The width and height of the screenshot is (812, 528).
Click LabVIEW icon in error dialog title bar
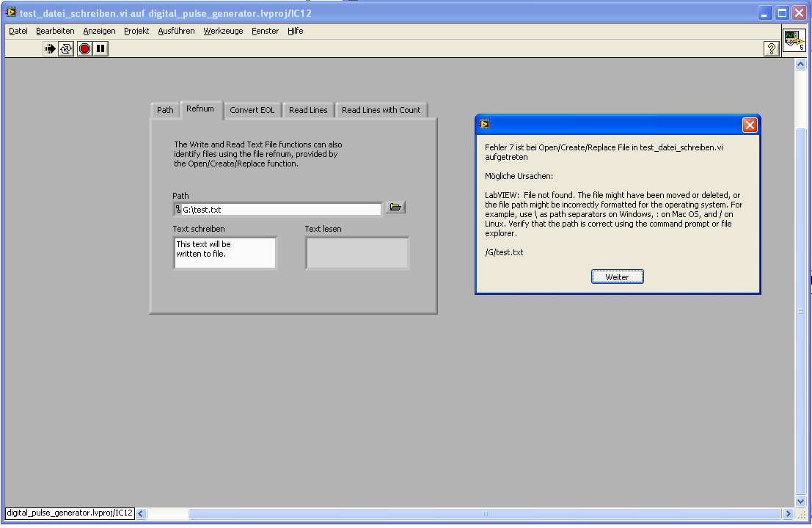click(485, 124)
